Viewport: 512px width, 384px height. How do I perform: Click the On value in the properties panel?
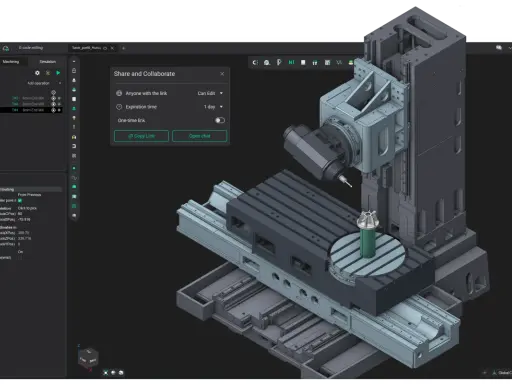(x=20, y=252)
